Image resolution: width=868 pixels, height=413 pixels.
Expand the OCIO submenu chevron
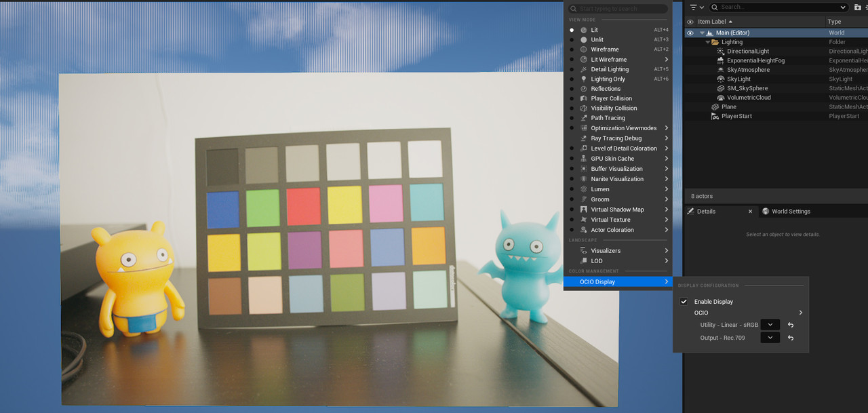(801, 313)
